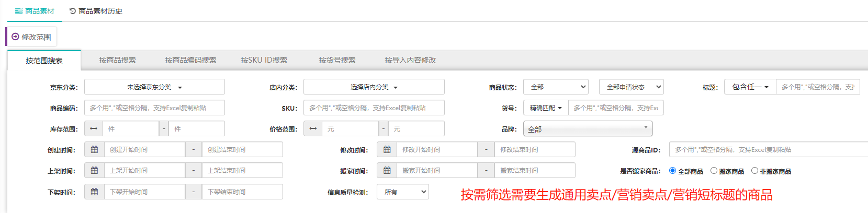Go to the 按SKU ID搜索 tab
The width and height of the screenshot is (868, 213).
[x=264, y=61]
